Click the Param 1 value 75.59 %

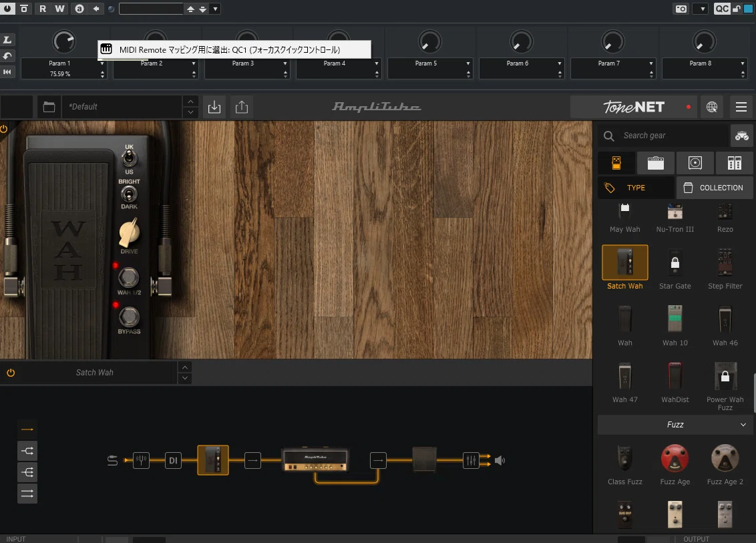(x=60, y=73)
